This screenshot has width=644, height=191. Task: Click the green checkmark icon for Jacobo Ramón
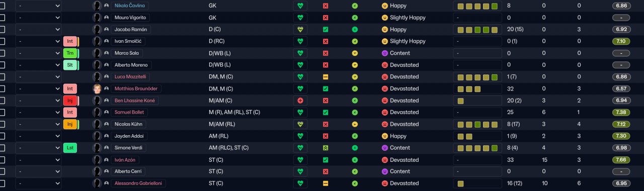click(326, 30)
